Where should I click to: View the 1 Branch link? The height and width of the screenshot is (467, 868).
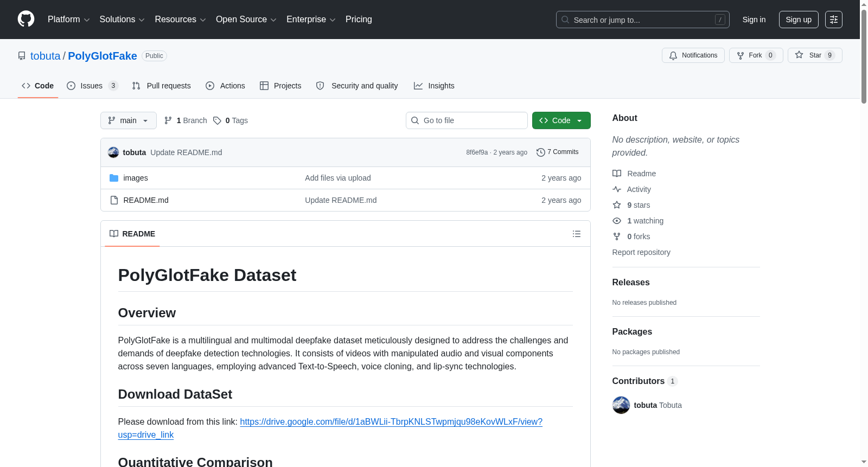pyautogui.click(x=186, y=120)
